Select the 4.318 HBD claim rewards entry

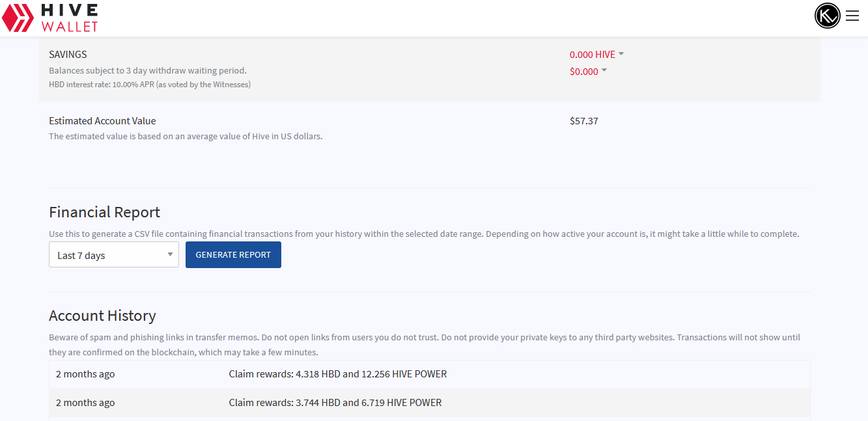tap(337, 374)
